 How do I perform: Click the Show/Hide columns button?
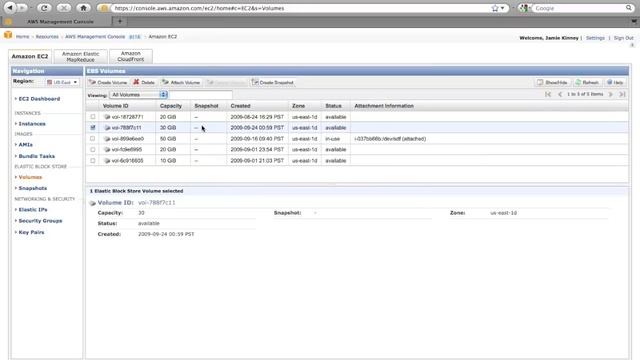pos(553,82)
